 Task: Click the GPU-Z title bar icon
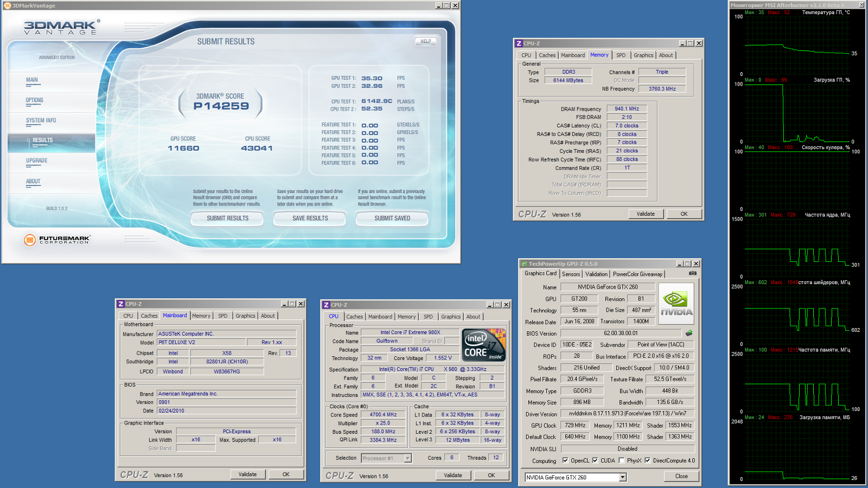coord(524,264)
